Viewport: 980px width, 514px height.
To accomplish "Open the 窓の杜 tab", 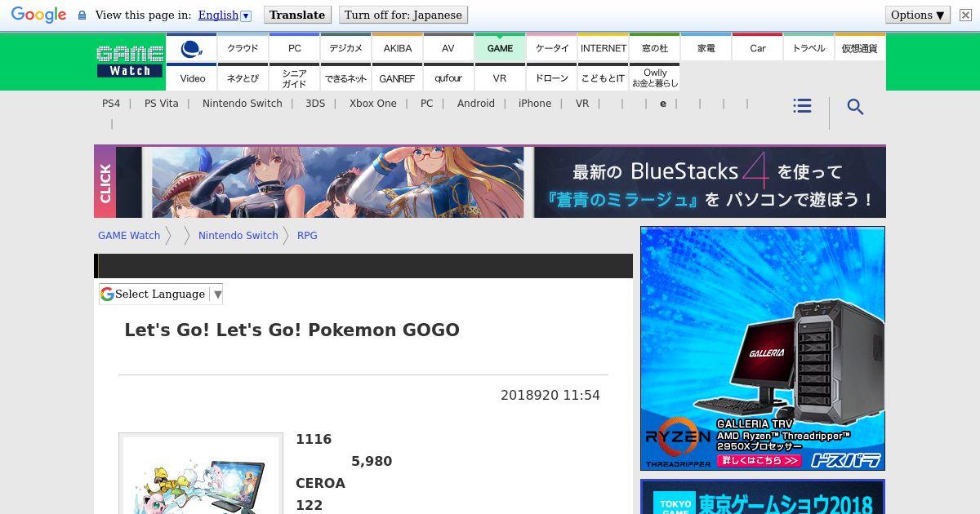I will (x=654, y=49).
